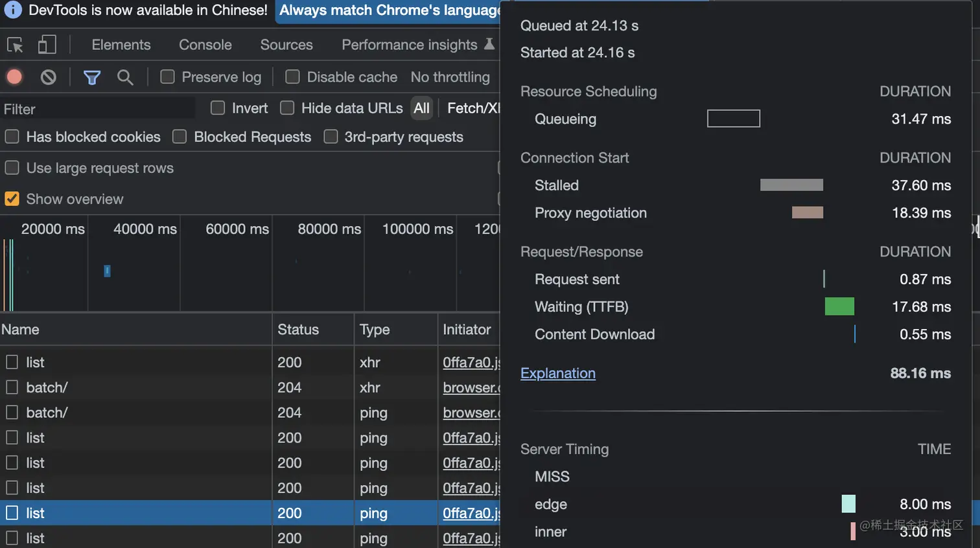The width and height of the screenshot is (980, 548).
Task: Check Hide data URLs
Action: [x=287, y=108]
